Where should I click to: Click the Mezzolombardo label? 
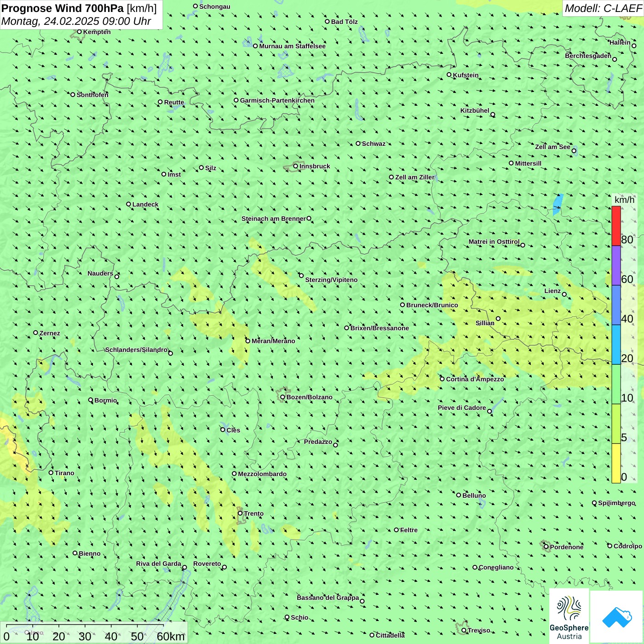tap(262, 474)
